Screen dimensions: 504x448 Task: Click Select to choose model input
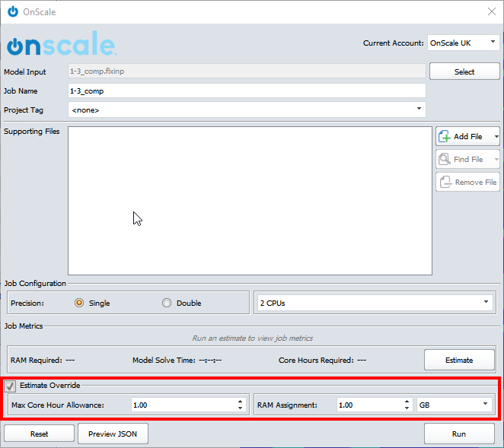(x=464, y=71)
